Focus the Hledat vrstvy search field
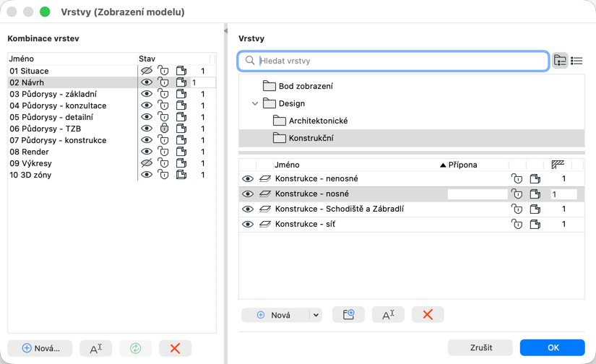This screenshot has height=364, width=596. 393,61
